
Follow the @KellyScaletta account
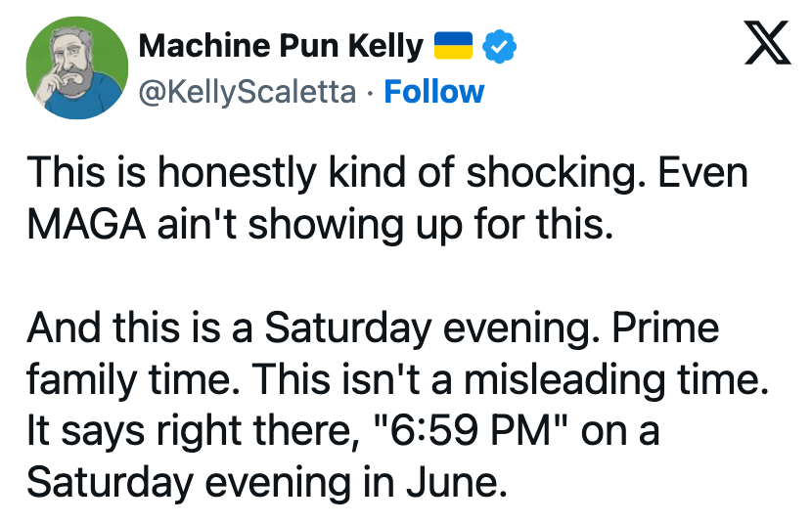pyautogui.click(x=434, y=92)
